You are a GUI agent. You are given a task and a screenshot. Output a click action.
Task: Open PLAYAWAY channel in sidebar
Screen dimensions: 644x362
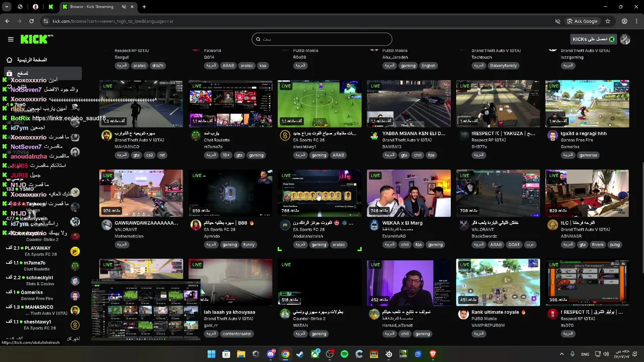pyautogui.click(x=43, y=251)
